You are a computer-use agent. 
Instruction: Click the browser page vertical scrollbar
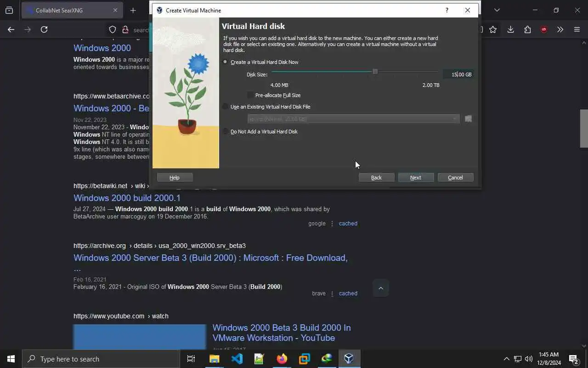584,128
